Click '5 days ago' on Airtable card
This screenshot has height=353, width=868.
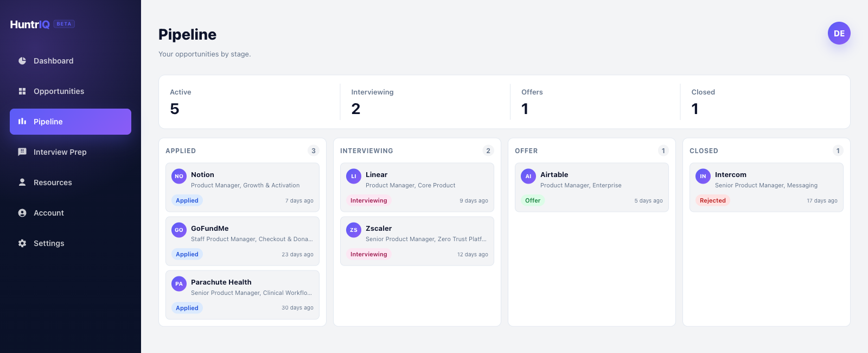(x=649, y=201)
